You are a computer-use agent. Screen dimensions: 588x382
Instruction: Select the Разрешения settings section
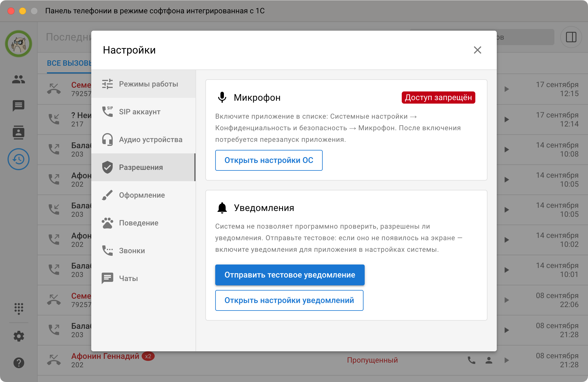[x=143, y=167]
